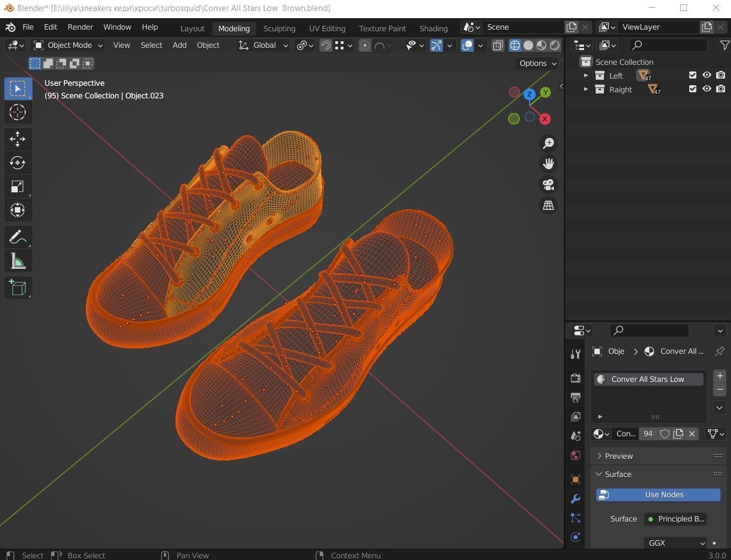Image resolution: width=731 pixels, height=560 pixels.
Task: Select the Rotate tool
Action: pyautogui.click(x=18, y=163)
